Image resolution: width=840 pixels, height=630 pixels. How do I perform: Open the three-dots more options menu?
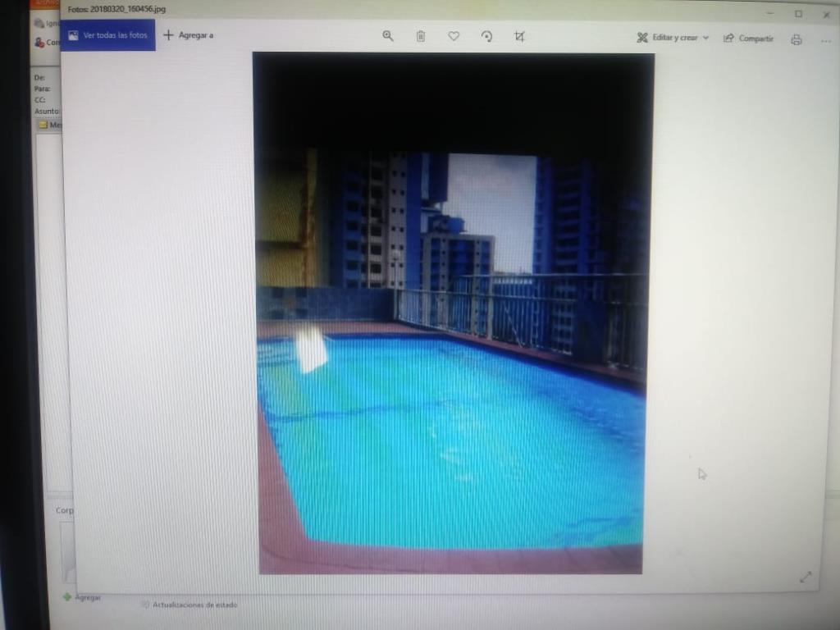coord(825,40)
